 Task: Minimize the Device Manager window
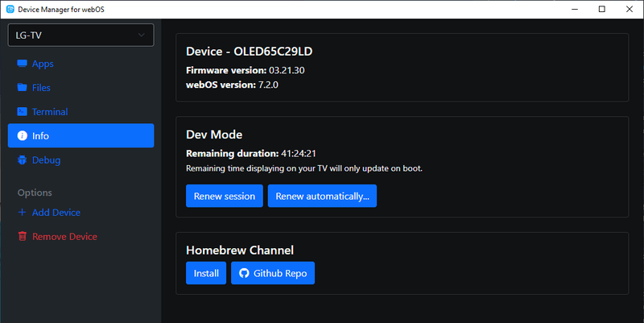[575, 9]
